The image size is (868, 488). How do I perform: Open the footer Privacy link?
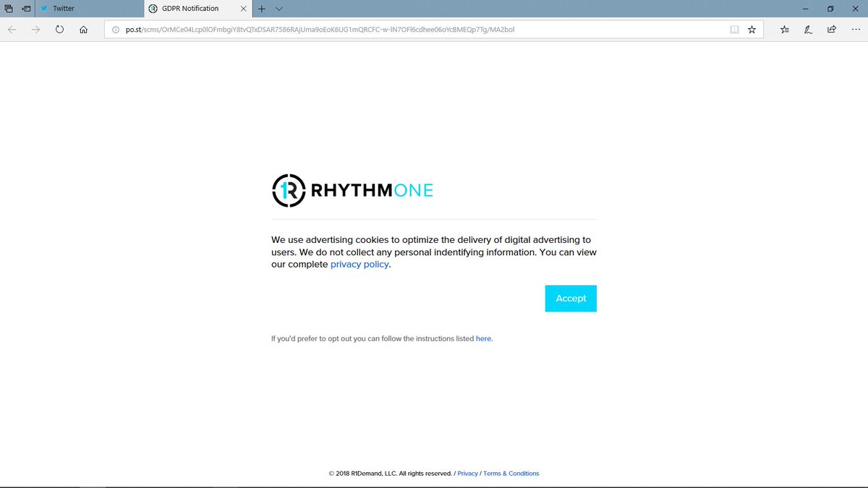467,474
